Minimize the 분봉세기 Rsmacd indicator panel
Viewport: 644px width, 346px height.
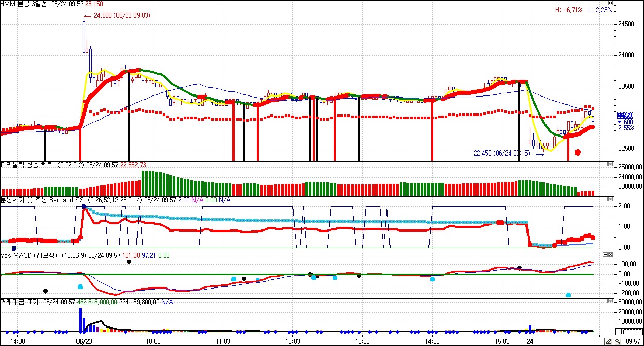[x=604, y=199]
